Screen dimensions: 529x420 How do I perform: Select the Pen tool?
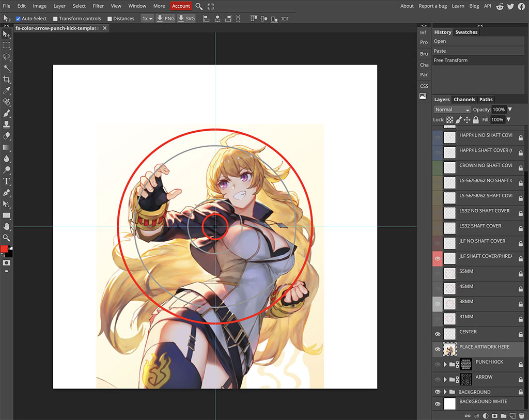tap(6, 193)
